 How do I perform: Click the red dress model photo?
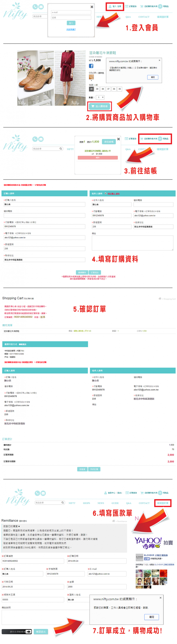point(70,78)
